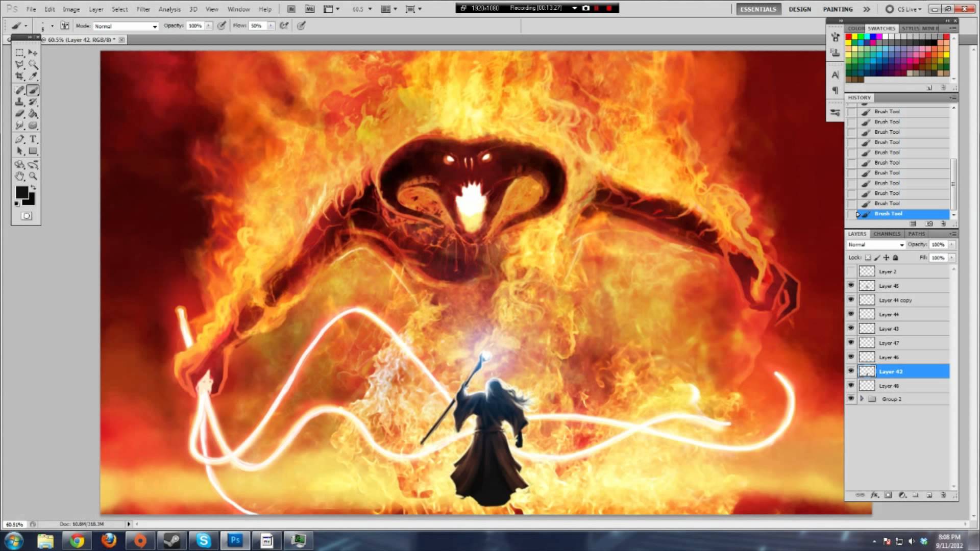Show the hidden Layer 2
The width and height of the screenshot is (980, 551).
[851, 270]
